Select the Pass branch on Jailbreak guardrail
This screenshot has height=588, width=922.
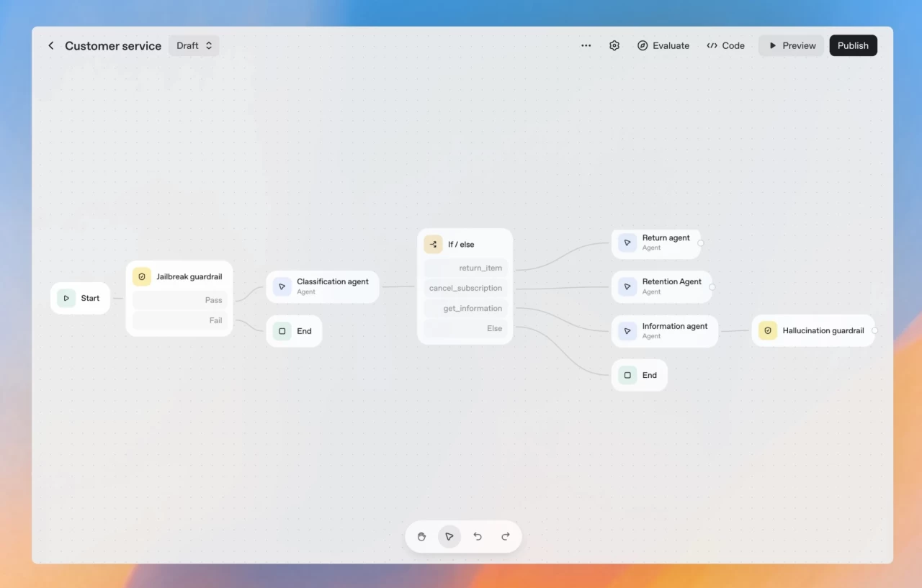coord(179,299)
